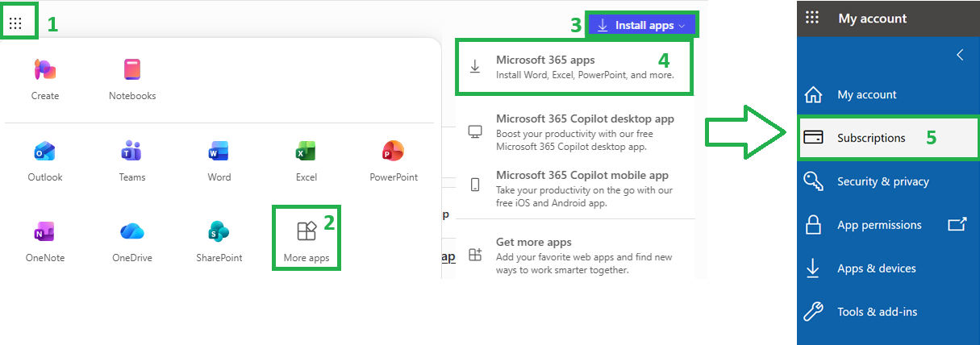Viewport: 980px width, 345px height.
Task: Open Subscriptions in the sidebar
Action: (888, 138)
